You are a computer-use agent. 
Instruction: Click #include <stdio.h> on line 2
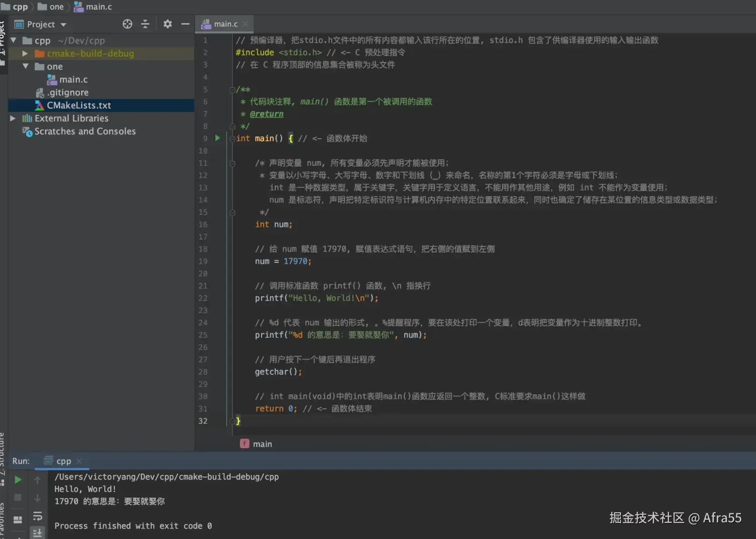[279, 52]
